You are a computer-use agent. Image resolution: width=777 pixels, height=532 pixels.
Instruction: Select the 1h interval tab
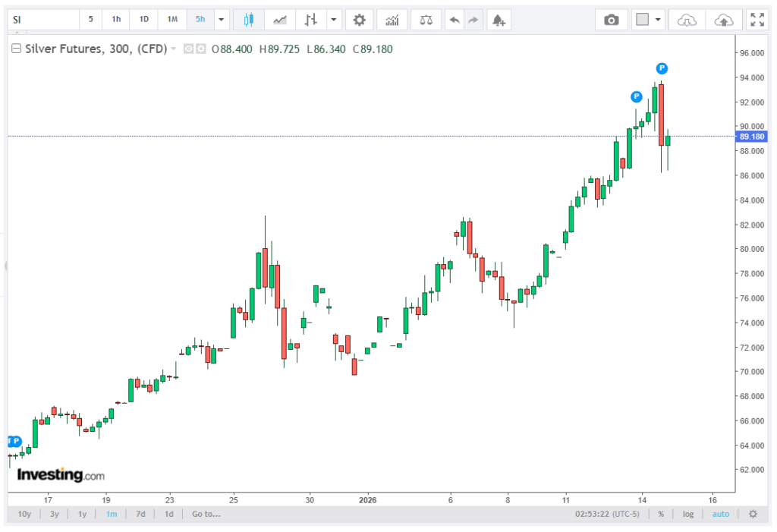point(116,20)
